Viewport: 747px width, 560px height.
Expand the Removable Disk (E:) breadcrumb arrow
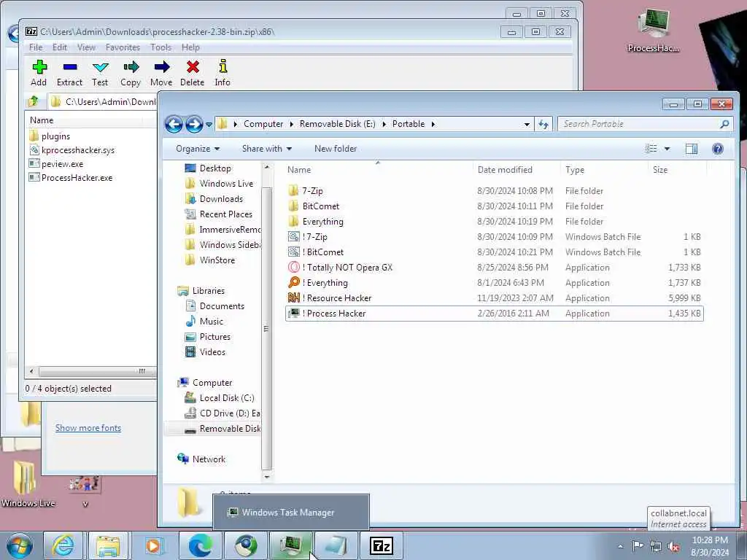click(x=384, y=124)
